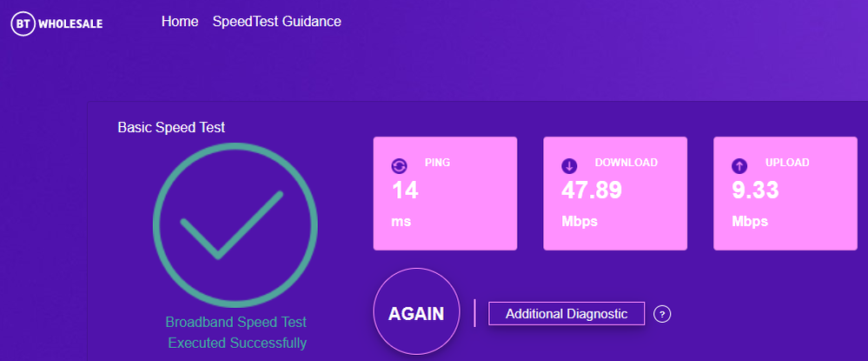Image resolution: width=868 pixels, height=361 pixels.
Task: Open SpeedTest Guidance page
Action: point(276,21)
